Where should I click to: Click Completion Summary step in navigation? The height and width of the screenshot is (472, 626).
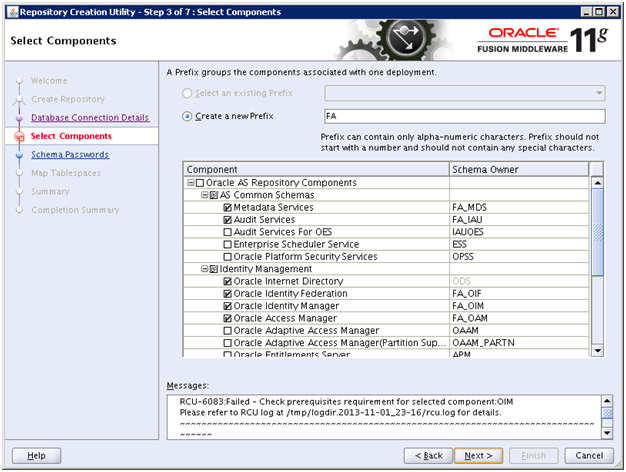pos(75,210)
